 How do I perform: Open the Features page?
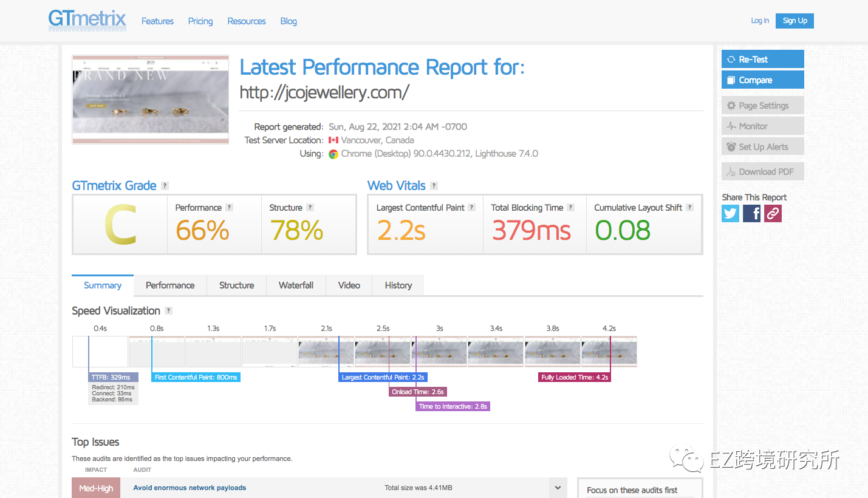[x=157, y=21]
